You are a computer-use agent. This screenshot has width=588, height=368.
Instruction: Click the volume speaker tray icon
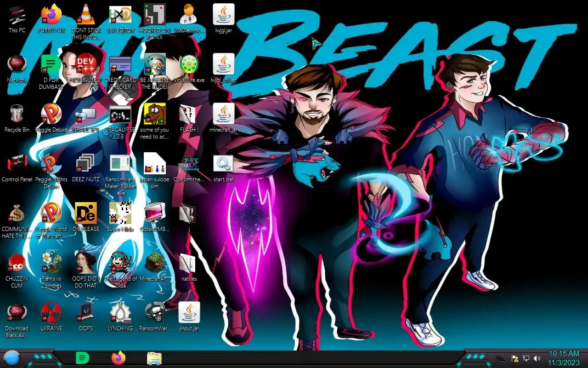537,358
